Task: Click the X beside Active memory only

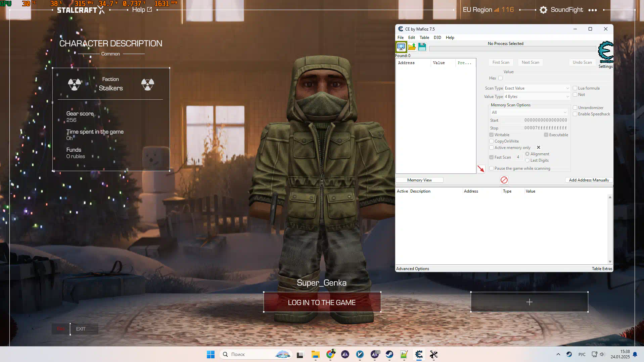Action: click(539, 148)
